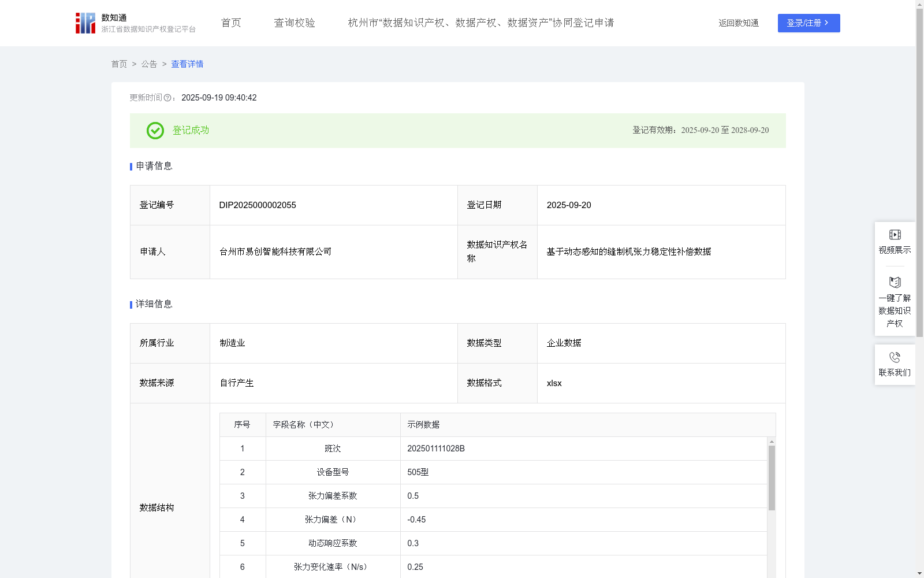Viewport: 924px width, 578px height.
Task: Click the 自行产生 data source value
Action: [x=237, y=383]
